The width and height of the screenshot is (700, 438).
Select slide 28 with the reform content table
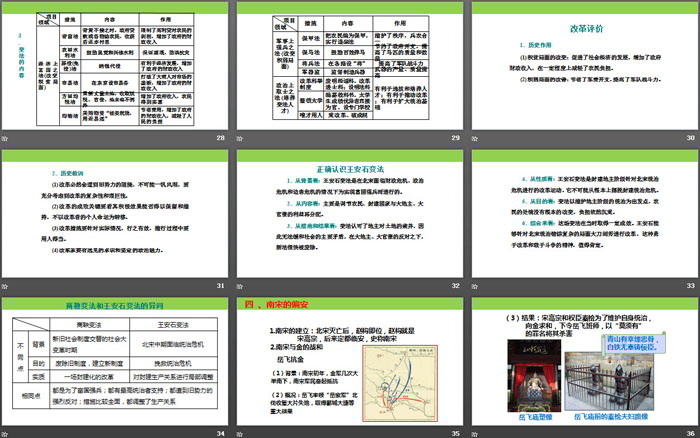tap(115, 64)
